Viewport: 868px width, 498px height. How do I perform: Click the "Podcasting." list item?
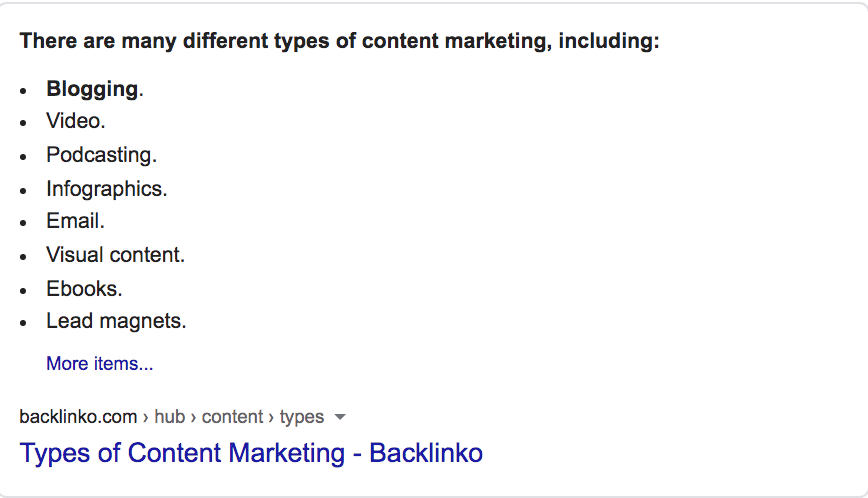tap(102, 155)
